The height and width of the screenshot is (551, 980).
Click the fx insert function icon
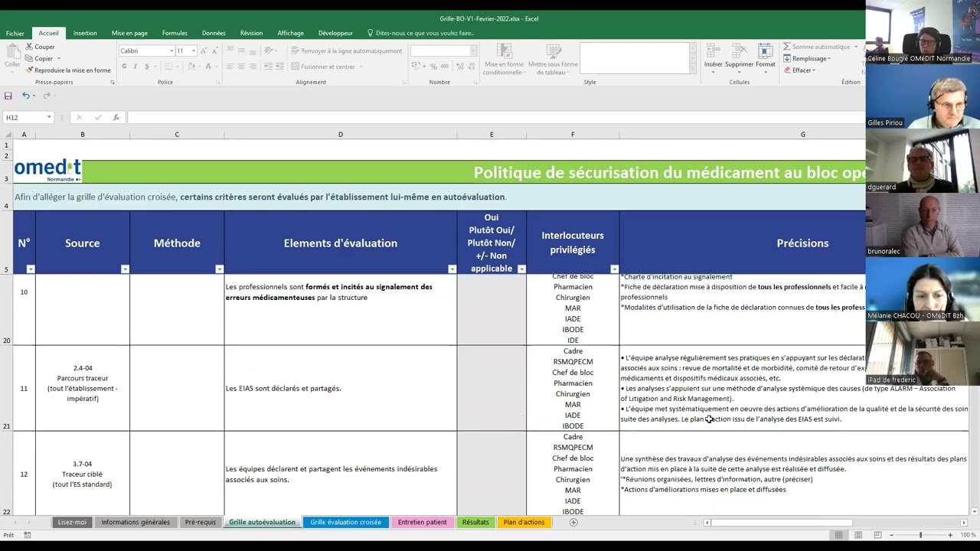pyautogui.click(x=116, y=118)
